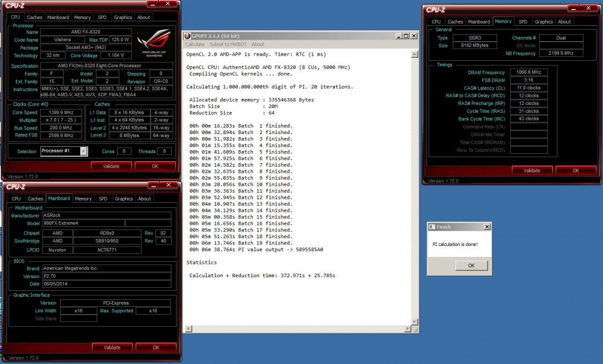
Task: Click OK in the CPU-Z window showing memory timings
Action: point(576,170)
